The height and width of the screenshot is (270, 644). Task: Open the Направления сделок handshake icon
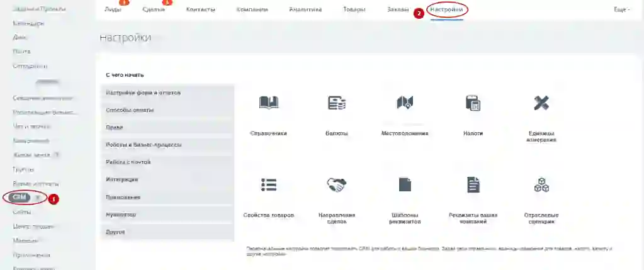pos(337,184)
